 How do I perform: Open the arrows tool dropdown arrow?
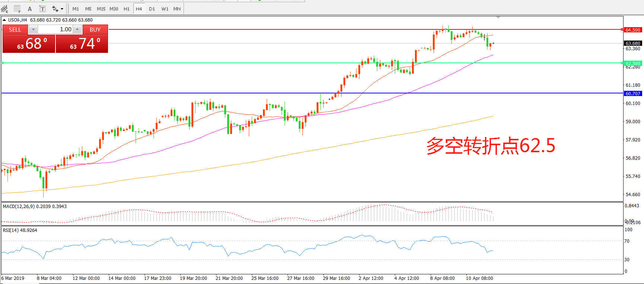click(x=62, y=9)
